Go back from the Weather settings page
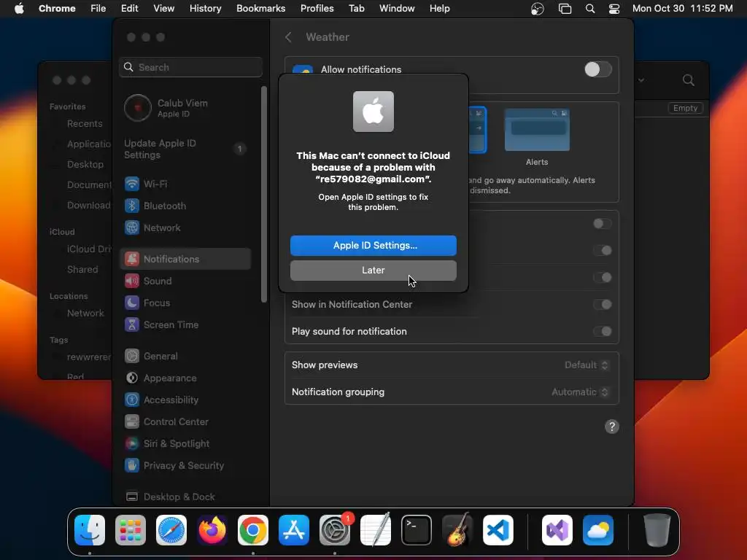Viewport: 747px width, 560px height. 288,37
